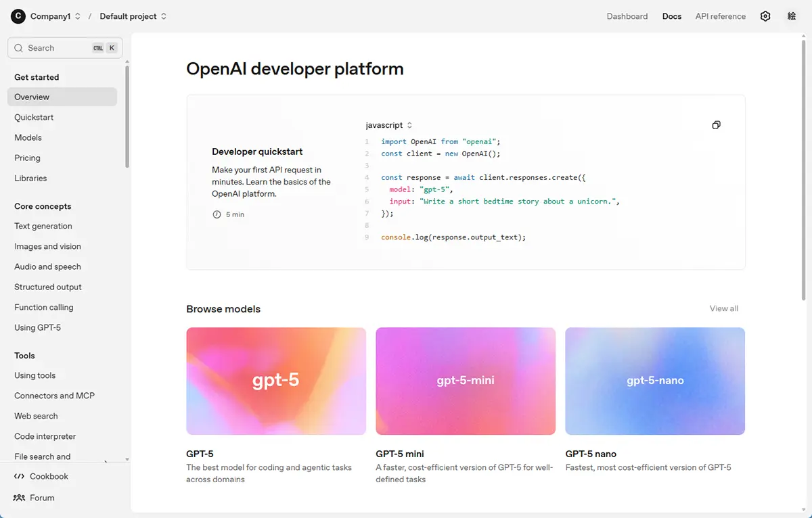The image size is (812, 518).
Task: Focus the Search input field
Action: coord(65,48)
